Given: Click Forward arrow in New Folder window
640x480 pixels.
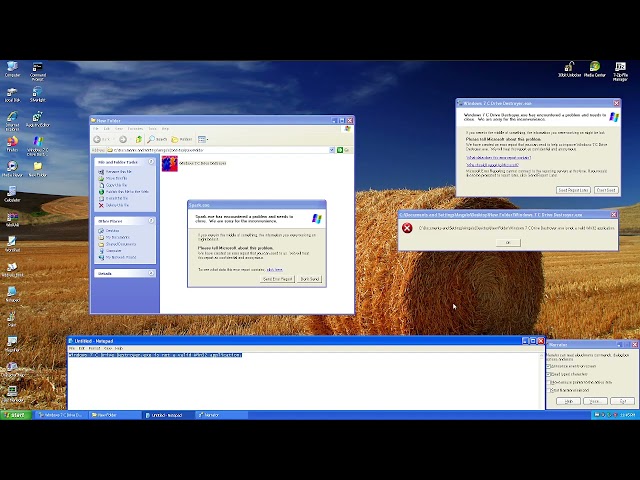Looking at the screenshot, I should pyautogui.click(x=123, y=140).
